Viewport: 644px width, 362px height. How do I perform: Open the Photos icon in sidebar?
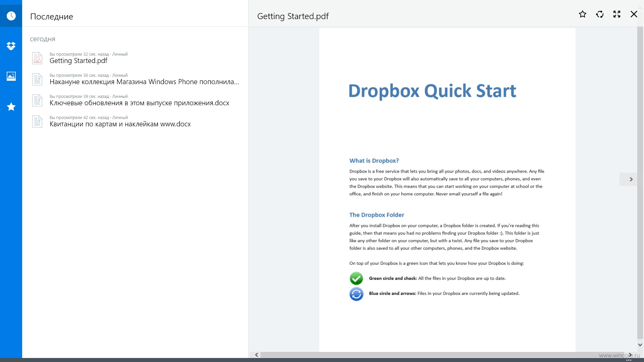[11, 76]
